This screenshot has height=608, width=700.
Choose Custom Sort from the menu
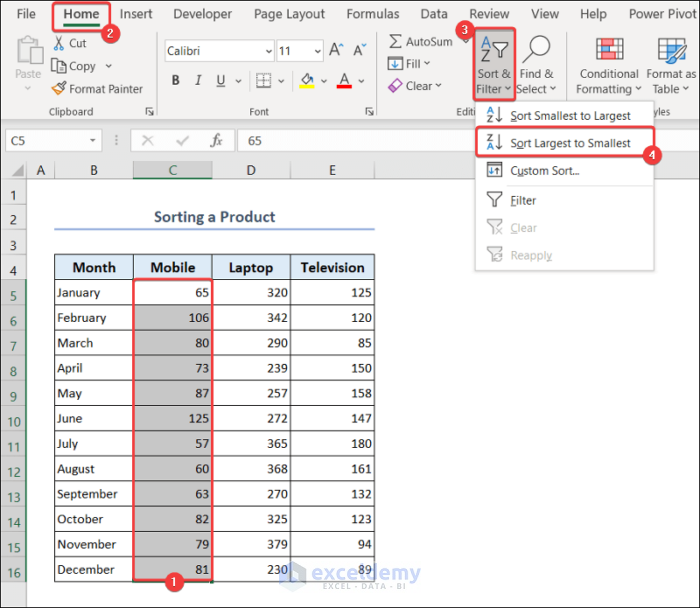(544, 171)
